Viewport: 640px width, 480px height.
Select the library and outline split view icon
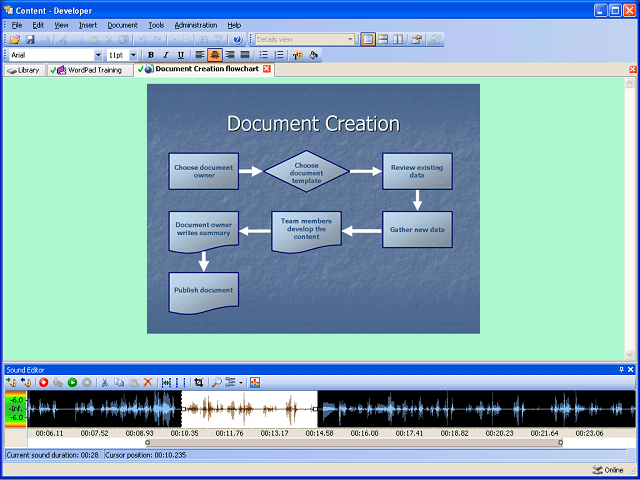(x=368, y=40)
